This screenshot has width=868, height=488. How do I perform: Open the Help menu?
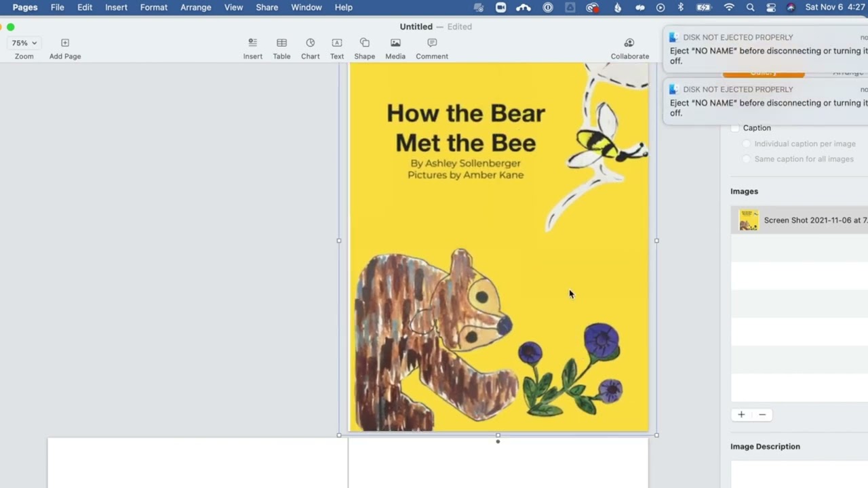[344, 7]
